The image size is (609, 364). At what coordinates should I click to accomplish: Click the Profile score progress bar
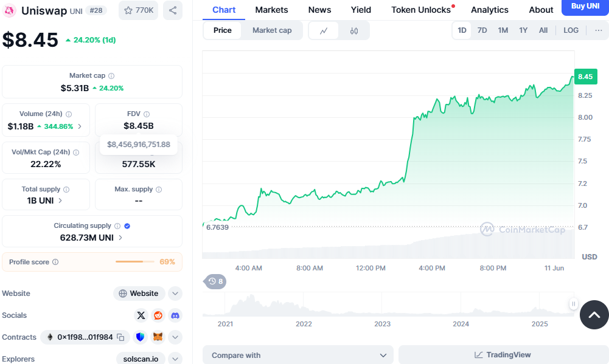pyautogui.click(x=135, y=261)
